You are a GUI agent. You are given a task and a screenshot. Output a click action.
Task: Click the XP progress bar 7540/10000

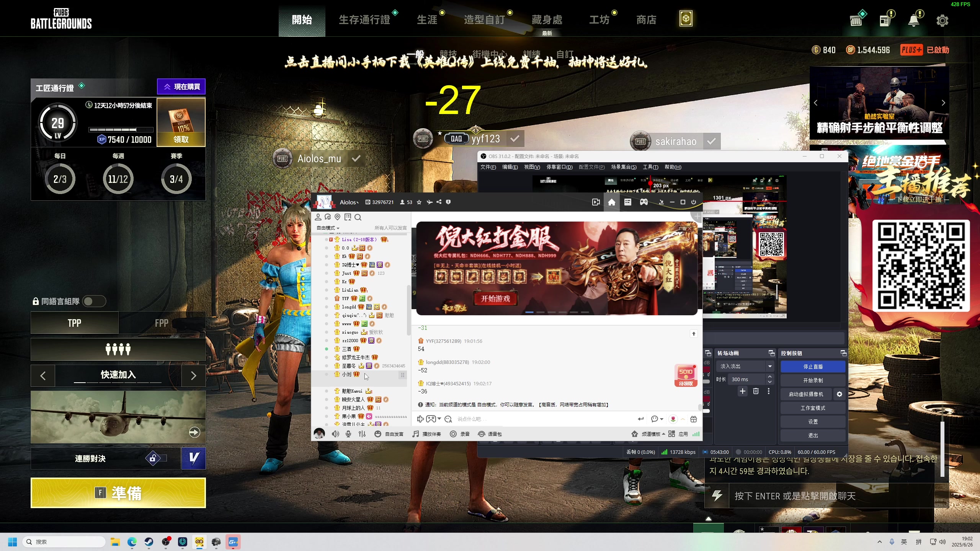tap(121, 130)
